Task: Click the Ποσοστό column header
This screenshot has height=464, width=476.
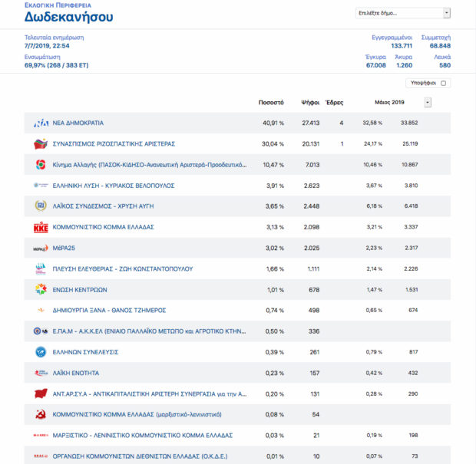Action: (271, 103)
